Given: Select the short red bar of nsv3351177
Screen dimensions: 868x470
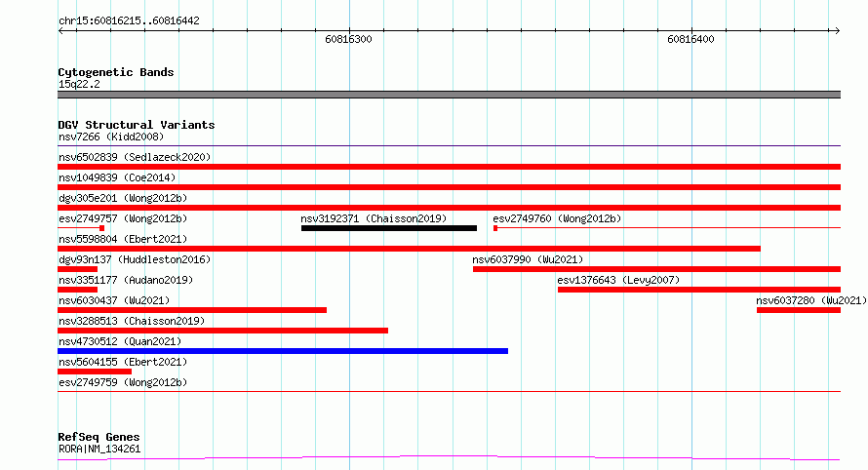Looking at the screenshot, I should tap(77, 290).
